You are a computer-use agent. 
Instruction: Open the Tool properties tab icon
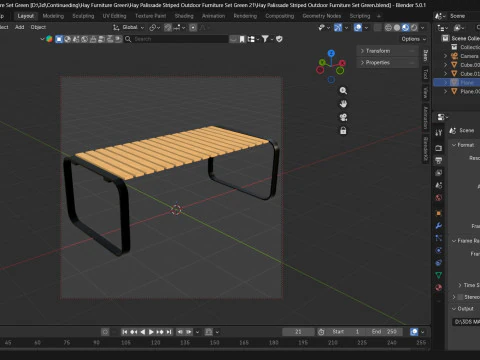coord(439,133)
